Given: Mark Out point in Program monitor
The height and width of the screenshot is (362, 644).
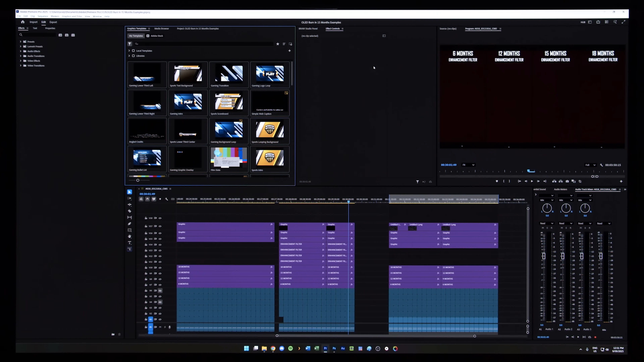Looking at the screenshot, I should (509, 181).
